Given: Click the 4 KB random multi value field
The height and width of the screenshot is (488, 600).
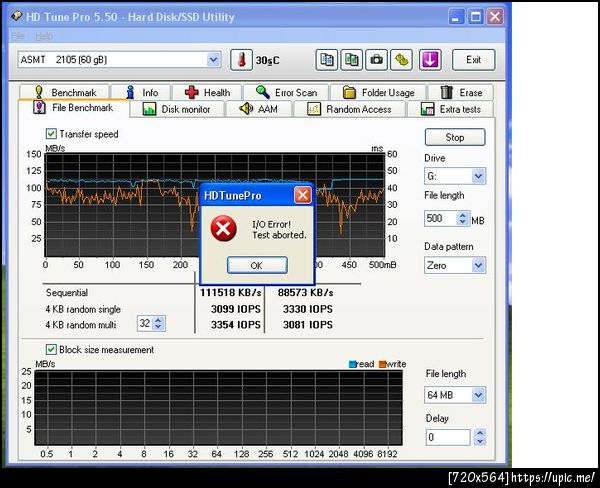Looking at the screenshot, I should pyautogui.click(x=145, y=323).
